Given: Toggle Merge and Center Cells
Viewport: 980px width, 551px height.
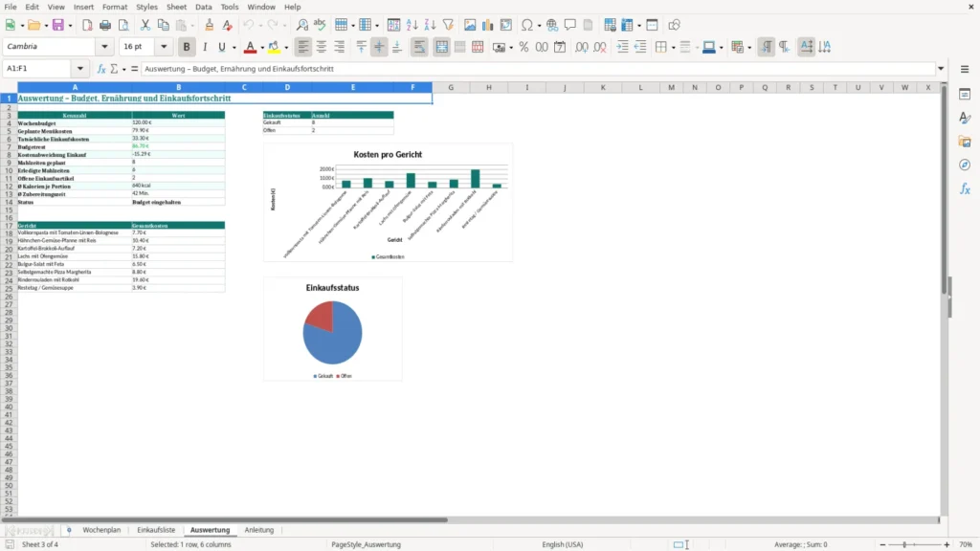Looking at the screenshot, I should point(441,47).
